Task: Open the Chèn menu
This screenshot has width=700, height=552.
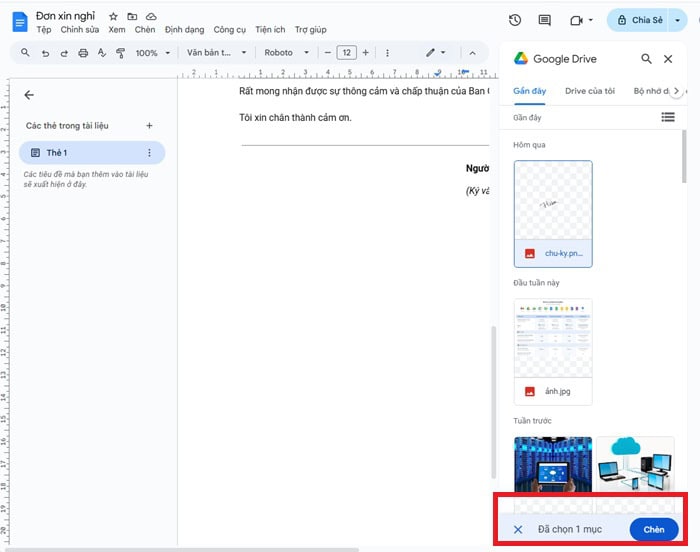Action: point(145,30)
